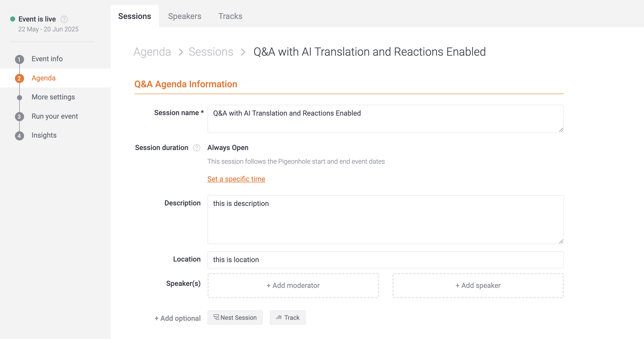The height and width of the screenshot is (339, 644).
Task: Click the + Add optional label
Action: pyautogui.click(x=178, y=318)
